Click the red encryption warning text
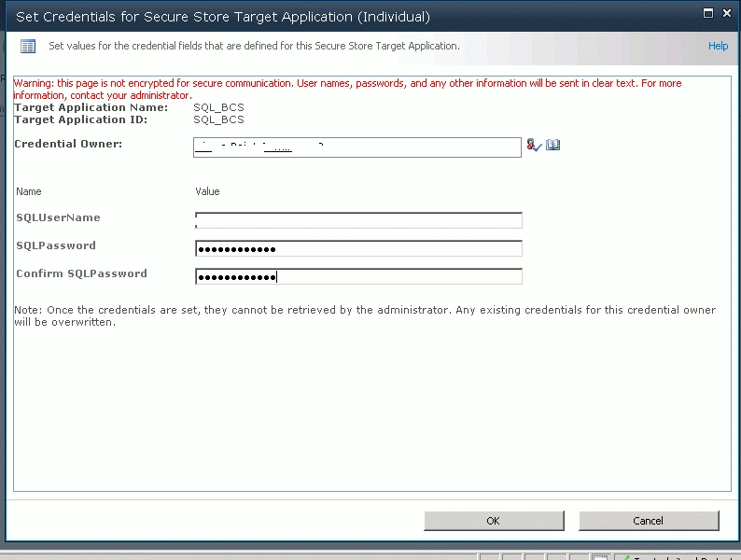The width and height of the screenshot is (741, 560). click(347, 90)
